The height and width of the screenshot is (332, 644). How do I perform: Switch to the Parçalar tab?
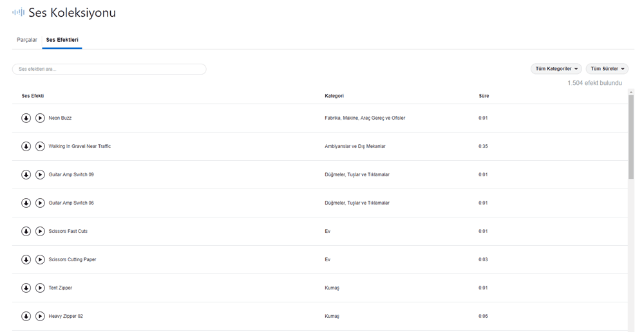tap(27, 40)
